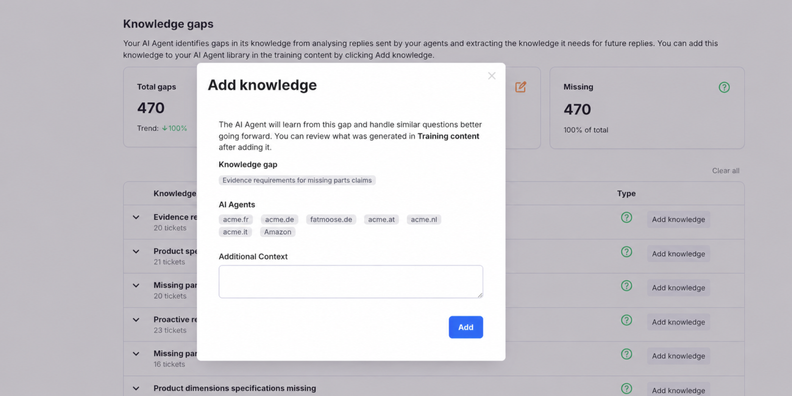Screen dimensions: 792x396
Task: Close the Add knowledge dialog
Action: click(491, 76)
